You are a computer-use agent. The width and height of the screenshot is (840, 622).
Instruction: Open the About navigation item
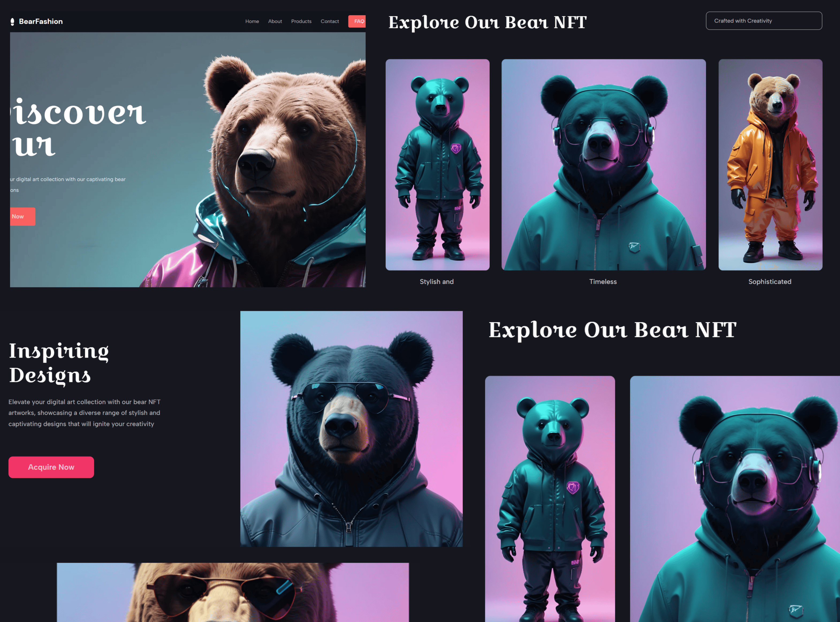pyautogui.click(x=275, y=21)
